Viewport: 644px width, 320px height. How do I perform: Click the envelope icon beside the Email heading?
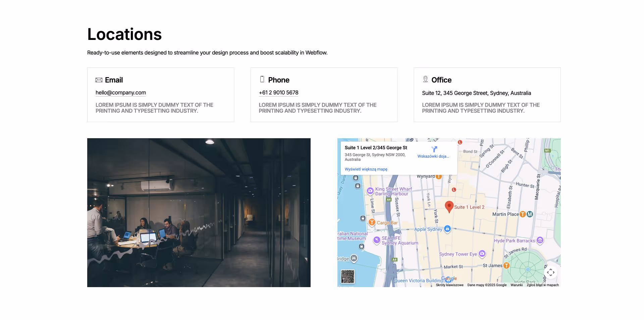coord(99,80)
